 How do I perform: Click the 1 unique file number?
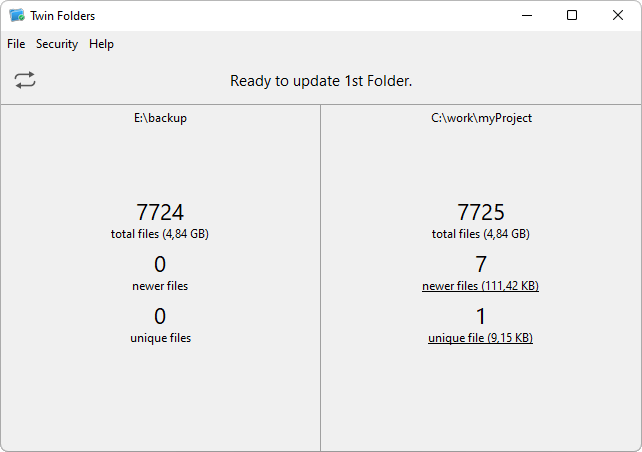pyautogui.click(x=481, y=316)
